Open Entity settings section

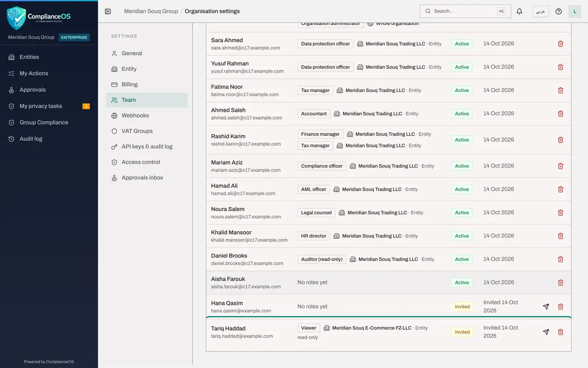coord(147,69)
